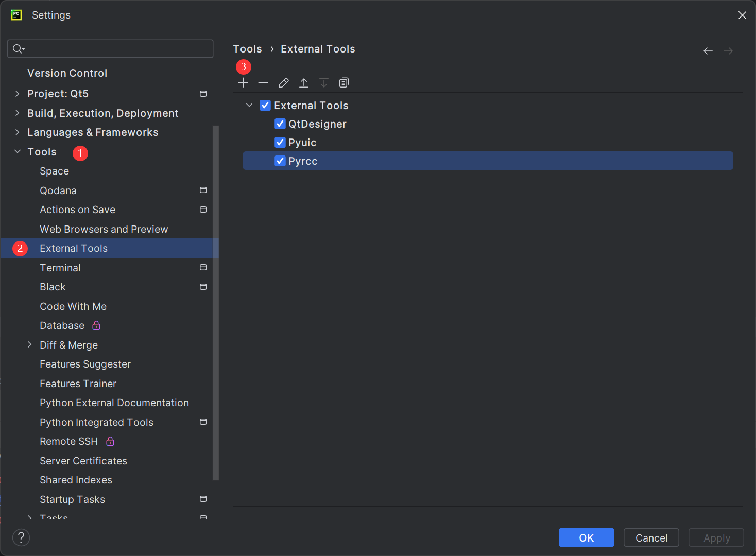This screenshot has width=756, height=556.
Task: Select the QtDesigner tool row
Action: click(488, 124)
